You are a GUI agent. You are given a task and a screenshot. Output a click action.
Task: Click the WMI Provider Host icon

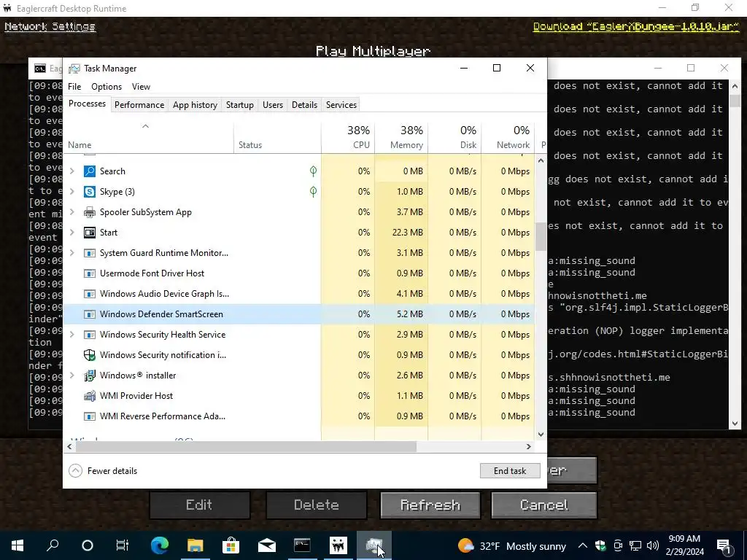pyautogui.click(x=90, y=396)
